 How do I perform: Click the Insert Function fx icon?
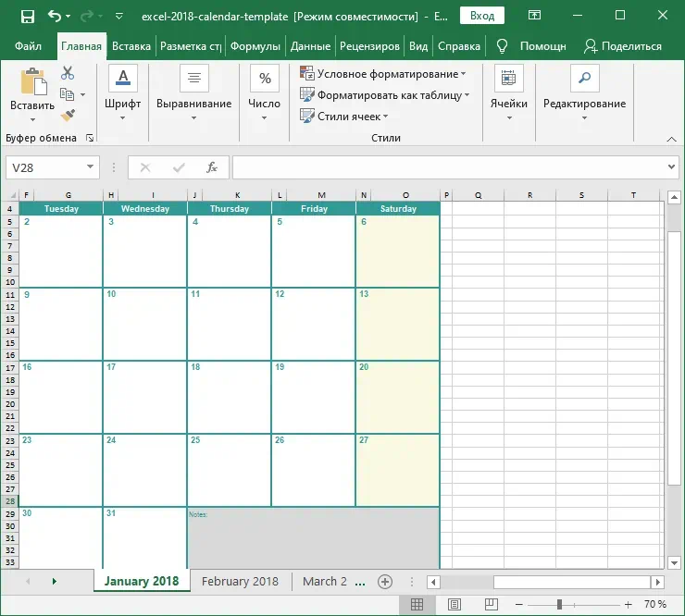[212, 167]
